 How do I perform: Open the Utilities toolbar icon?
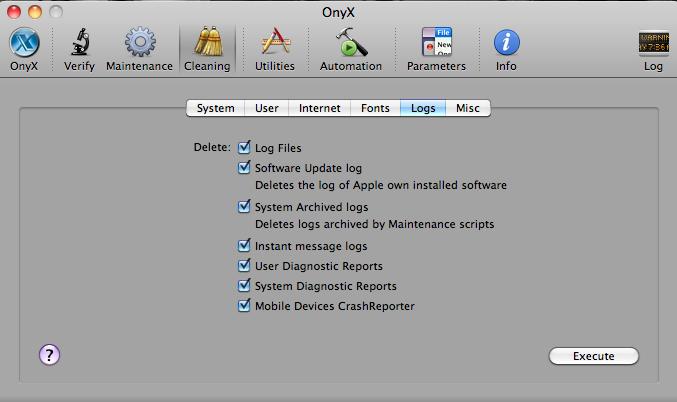point(275,42)
